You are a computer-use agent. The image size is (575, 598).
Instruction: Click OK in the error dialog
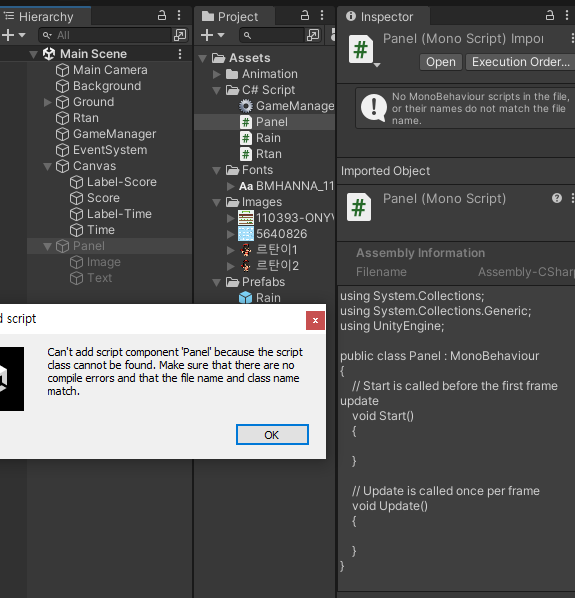(x=272, y=434)
